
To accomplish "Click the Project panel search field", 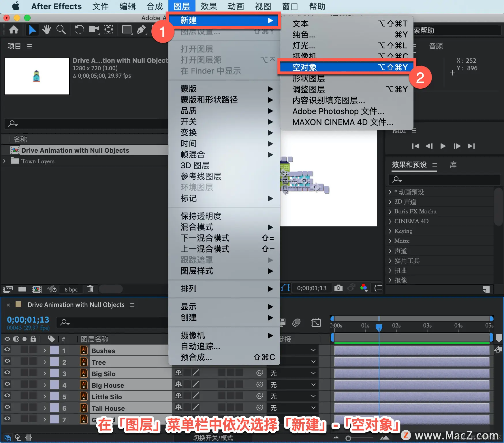I will [86, 124].
